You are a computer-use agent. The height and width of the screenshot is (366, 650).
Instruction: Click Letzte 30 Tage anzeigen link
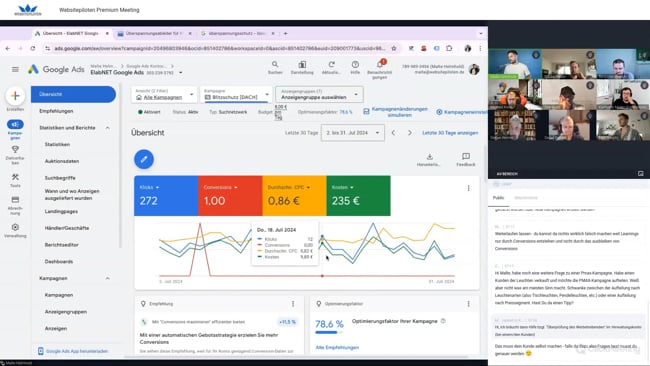coord(450,133)
